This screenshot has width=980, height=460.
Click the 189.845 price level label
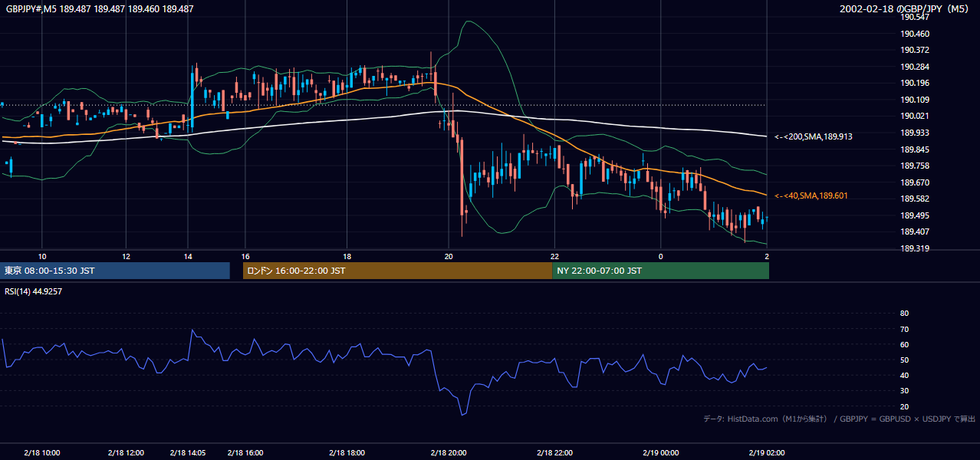click(915, 149)
